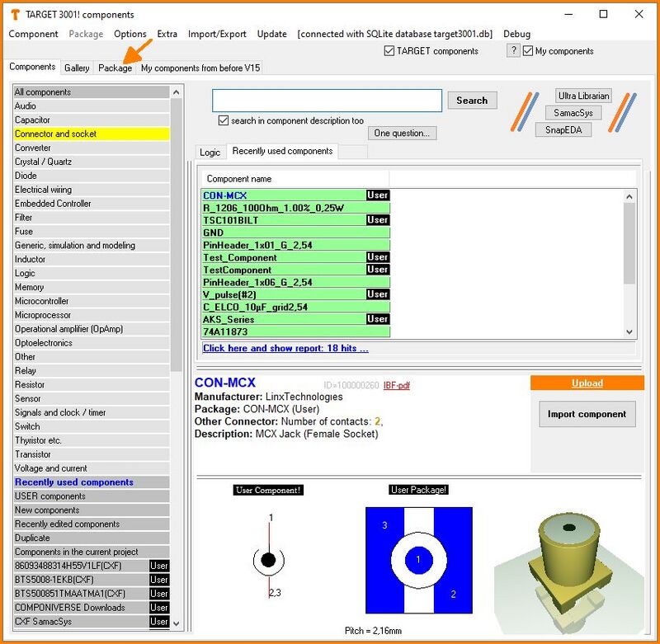Click the Component name column header
The image size is (660, 644).
pyautogui.click(x=295, y=179)
